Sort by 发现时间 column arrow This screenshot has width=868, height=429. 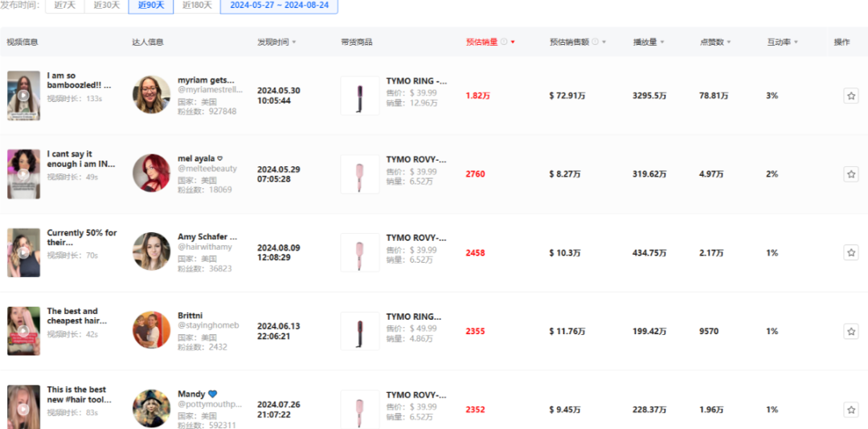click(294, 42)
